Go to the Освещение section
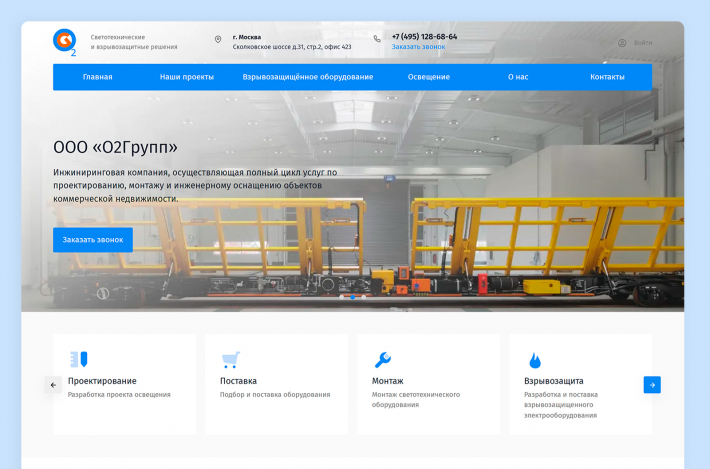 tap(429, 77)
